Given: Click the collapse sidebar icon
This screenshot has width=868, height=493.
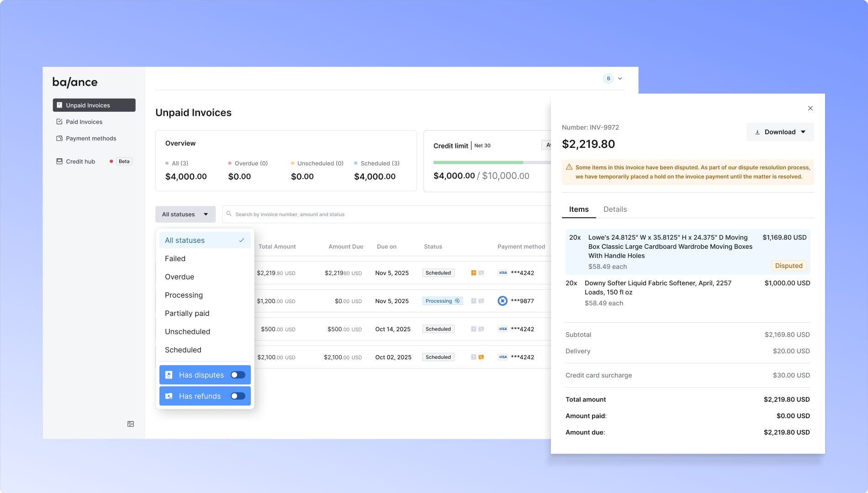Looking at the screenshot, I should [x=130, y=424].
